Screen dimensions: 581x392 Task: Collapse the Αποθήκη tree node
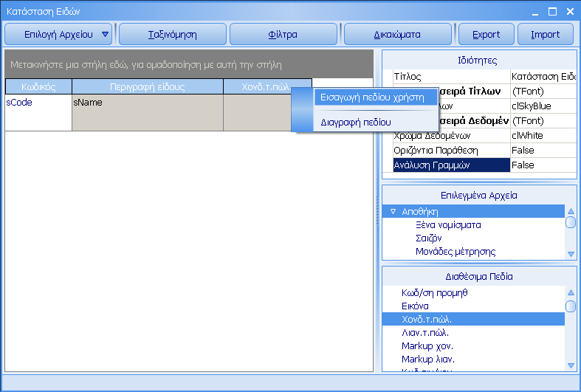[393, 212]
